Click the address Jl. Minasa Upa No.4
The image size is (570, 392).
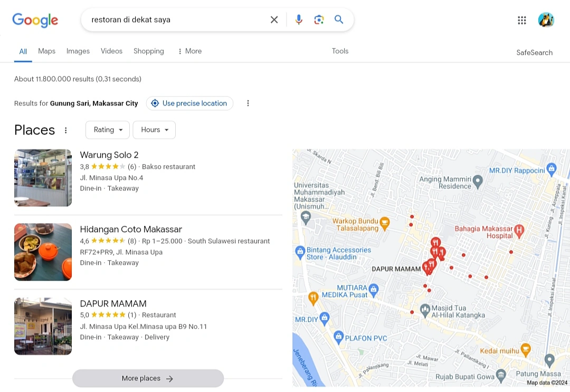[111, 178]
